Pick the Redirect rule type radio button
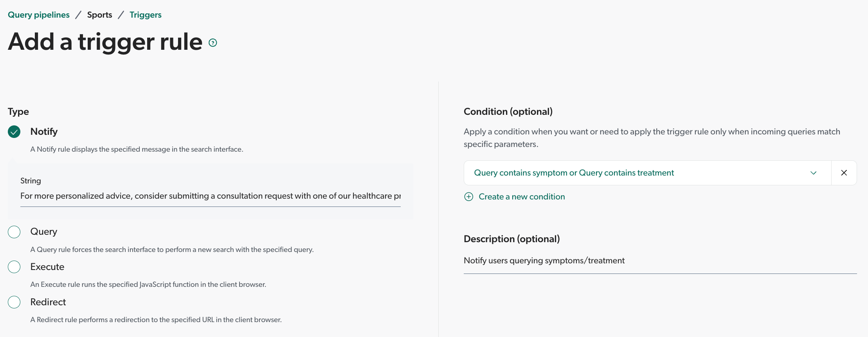 click(14, 302)
